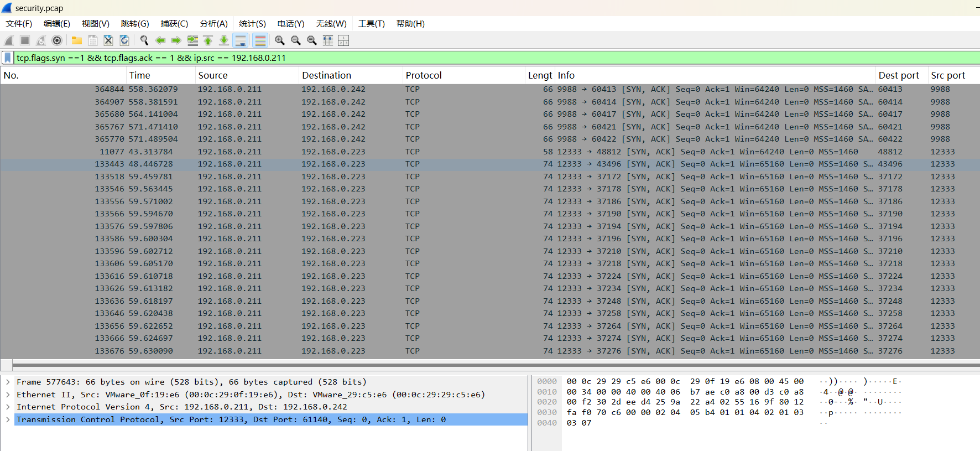
Task: Zoom out packet text
Action: tap(296, 40)
